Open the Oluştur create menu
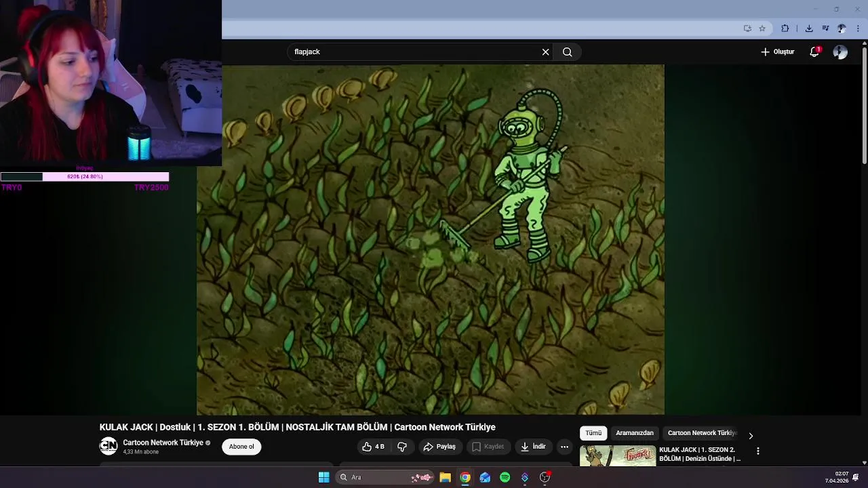Viewport: 868px width, 488px height. 777,52
